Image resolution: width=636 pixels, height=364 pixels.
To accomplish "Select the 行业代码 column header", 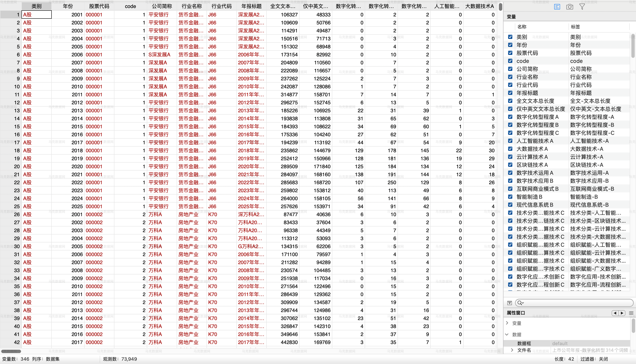I will 221,6.
